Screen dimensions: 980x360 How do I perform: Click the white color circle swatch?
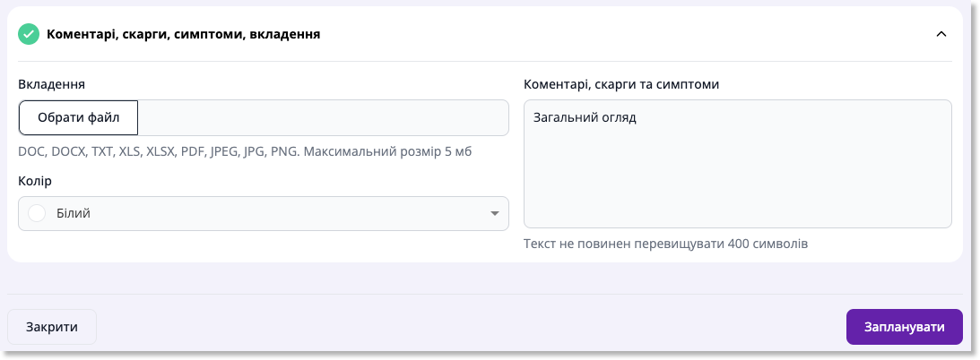point(38,213)
